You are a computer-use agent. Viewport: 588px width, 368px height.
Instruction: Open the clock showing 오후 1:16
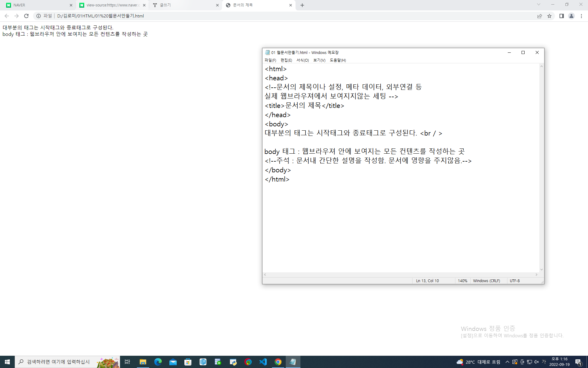[x=560, y=362]
